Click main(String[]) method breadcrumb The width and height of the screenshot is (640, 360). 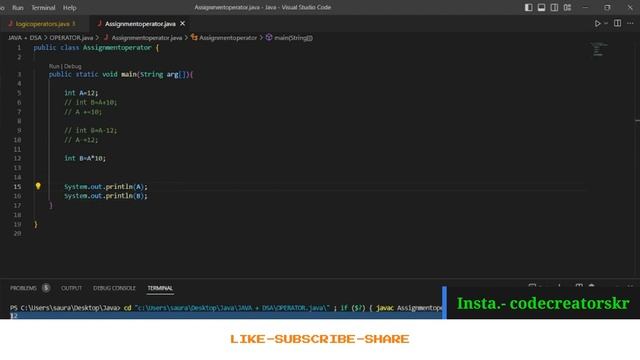pyautogui.click(x=293, y=38)
